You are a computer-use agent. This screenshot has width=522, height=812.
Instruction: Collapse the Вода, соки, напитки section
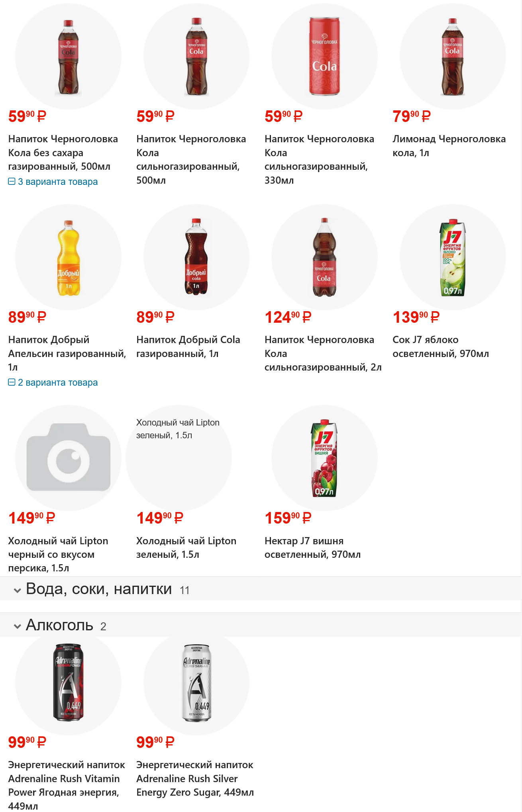17,590
